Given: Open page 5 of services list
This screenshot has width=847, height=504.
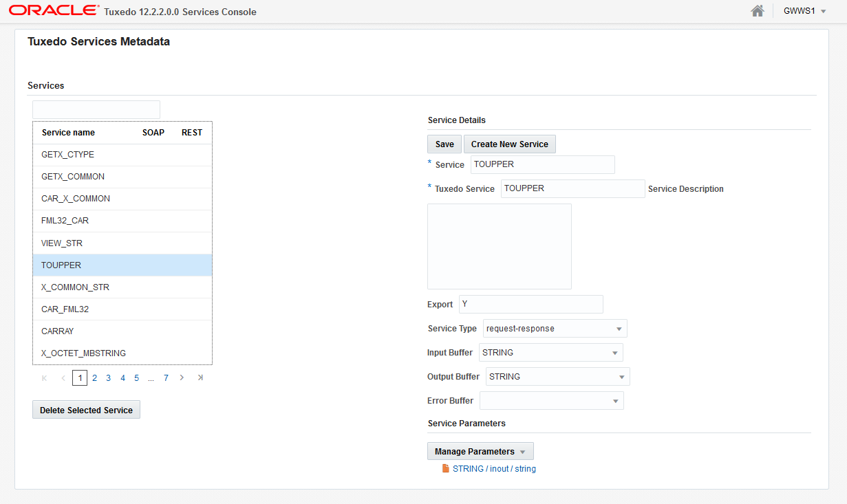Looking at the screenshot, I should (136, 378).
